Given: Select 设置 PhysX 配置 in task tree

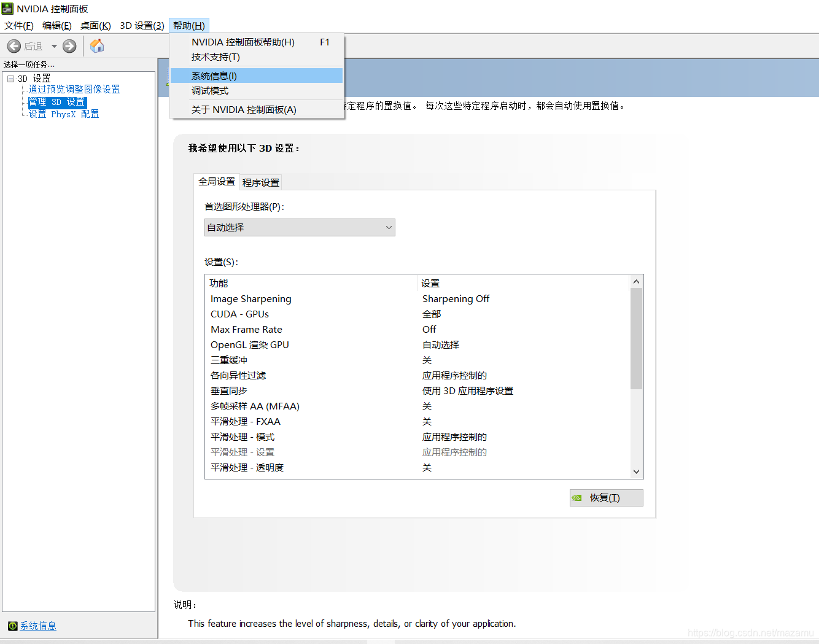Looking at the screenshot, I should click(64, 114).
